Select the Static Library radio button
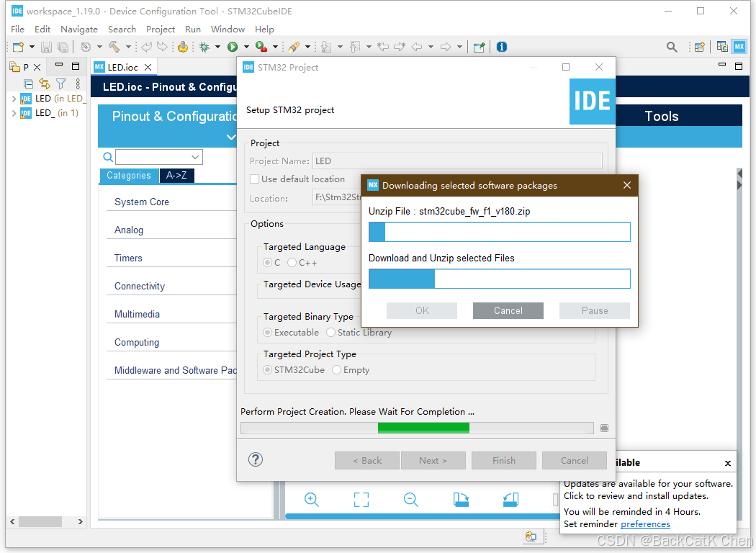The image size is (756, 553). pyautogui.click(x=330, y=333)
